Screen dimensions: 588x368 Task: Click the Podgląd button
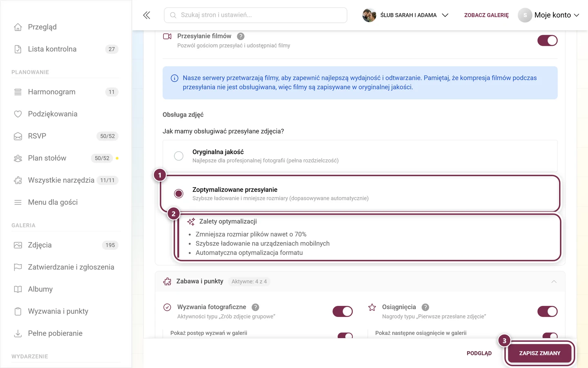click(x=479, y=353)
